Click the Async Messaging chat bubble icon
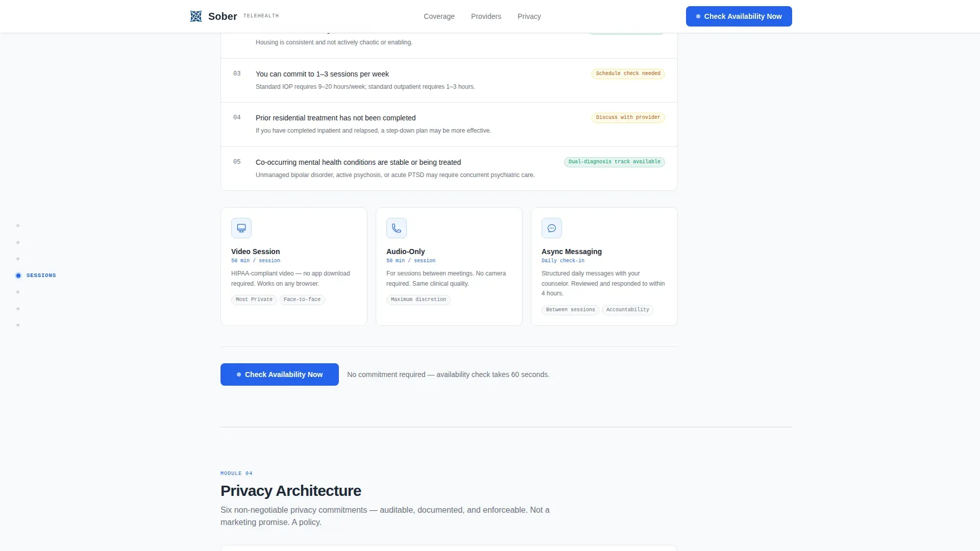 click(x=552, y=228)
